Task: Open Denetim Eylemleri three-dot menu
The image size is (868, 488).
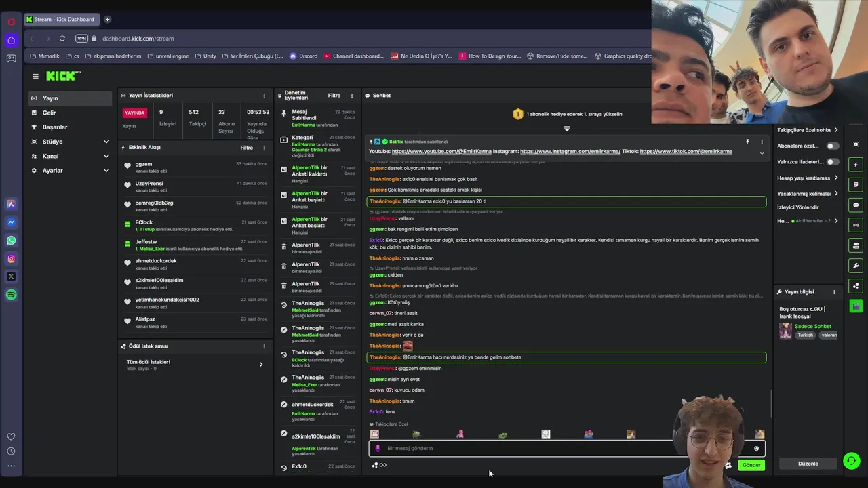Action: pos(351,96)
